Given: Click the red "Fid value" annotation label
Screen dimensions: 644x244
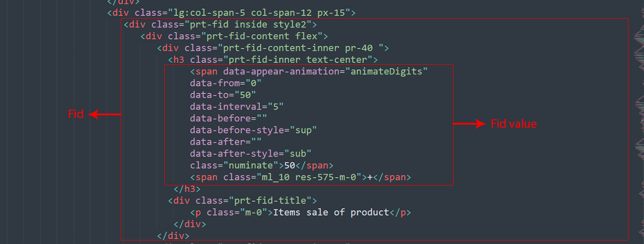Looking at the screenshot, I should point(513,124).
